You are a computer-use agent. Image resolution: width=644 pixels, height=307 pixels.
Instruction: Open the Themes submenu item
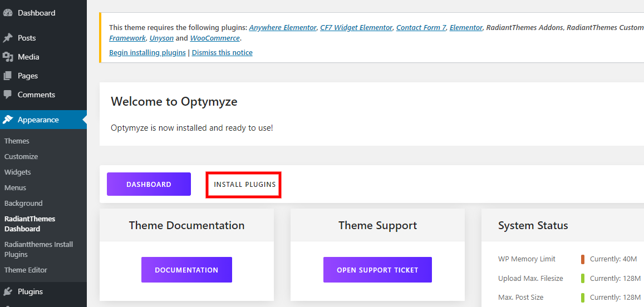click(17, 141)
